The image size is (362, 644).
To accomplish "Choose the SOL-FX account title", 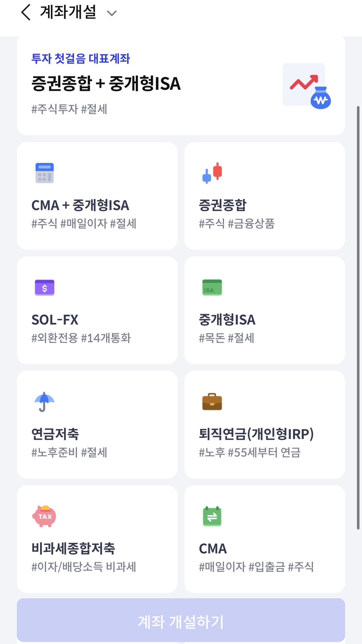I will (55, 320).
